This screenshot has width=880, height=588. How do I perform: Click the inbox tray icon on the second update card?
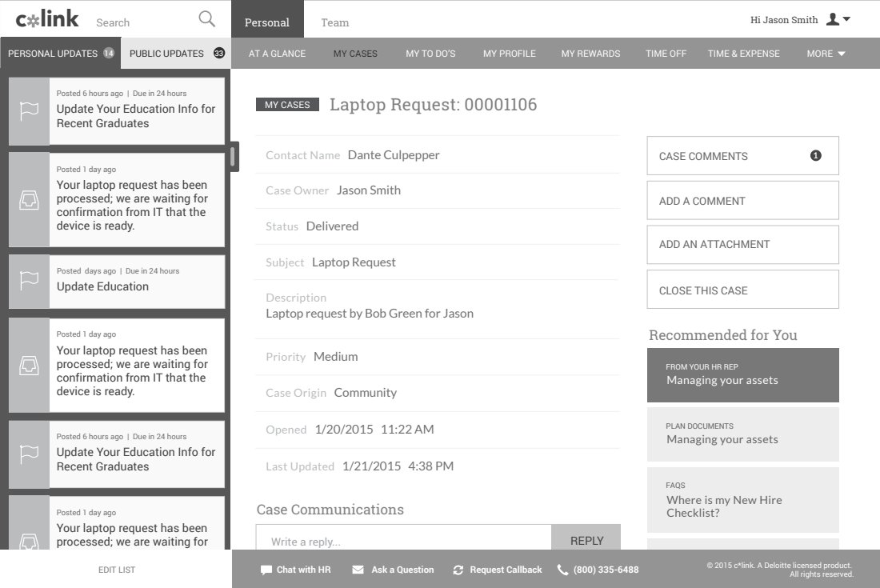29,200
